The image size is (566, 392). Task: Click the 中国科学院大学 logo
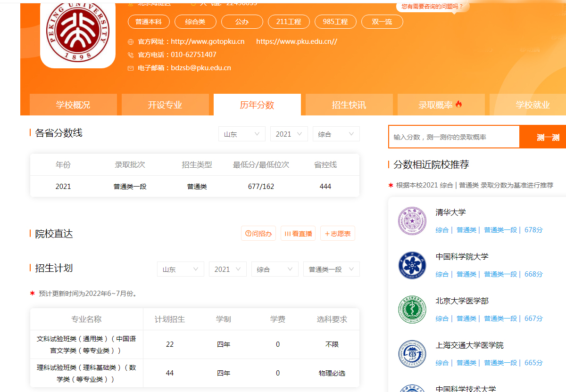point(412,265)
